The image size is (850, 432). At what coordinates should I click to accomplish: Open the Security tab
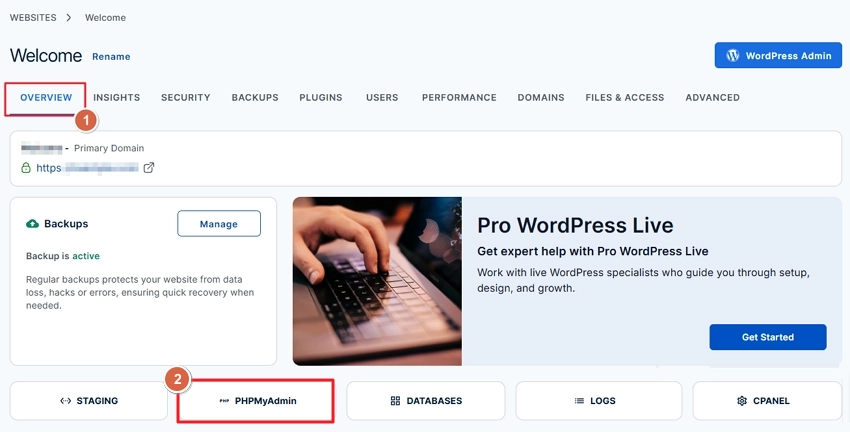click(x=185, y=98)
